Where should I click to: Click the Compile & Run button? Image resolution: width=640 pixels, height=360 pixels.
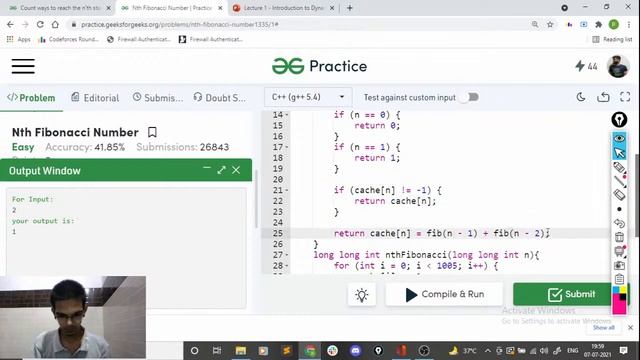[444, 294]
